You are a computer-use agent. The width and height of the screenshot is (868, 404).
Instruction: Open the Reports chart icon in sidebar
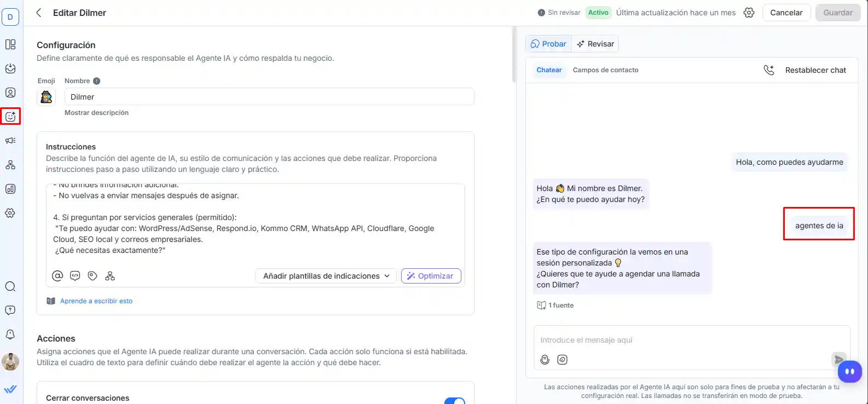(10, 189)
